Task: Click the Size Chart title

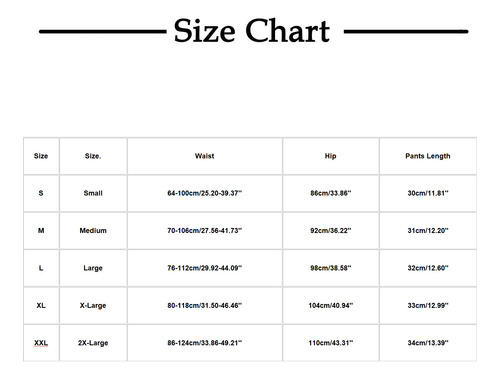Action: tap(252, 31)
